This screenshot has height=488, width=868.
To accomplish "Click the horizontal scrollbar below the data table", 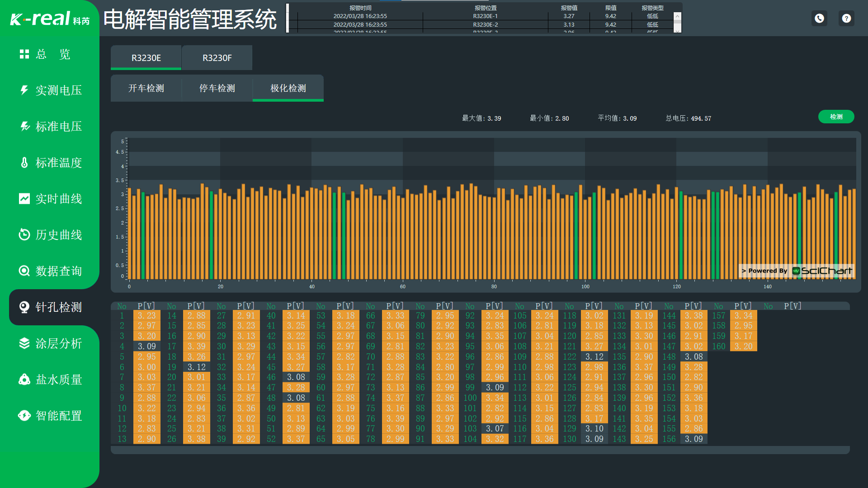I will pos(480,450).
